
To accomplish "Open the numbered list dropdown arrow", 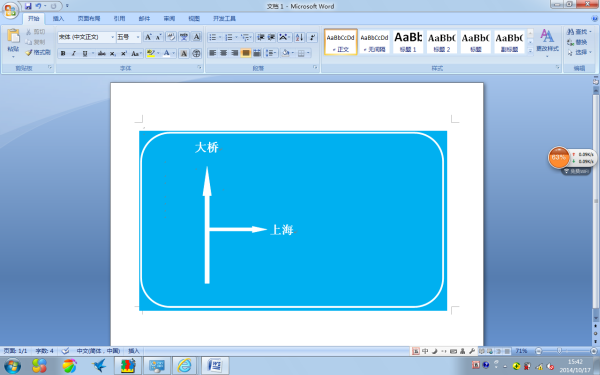I will coord(236,37).
